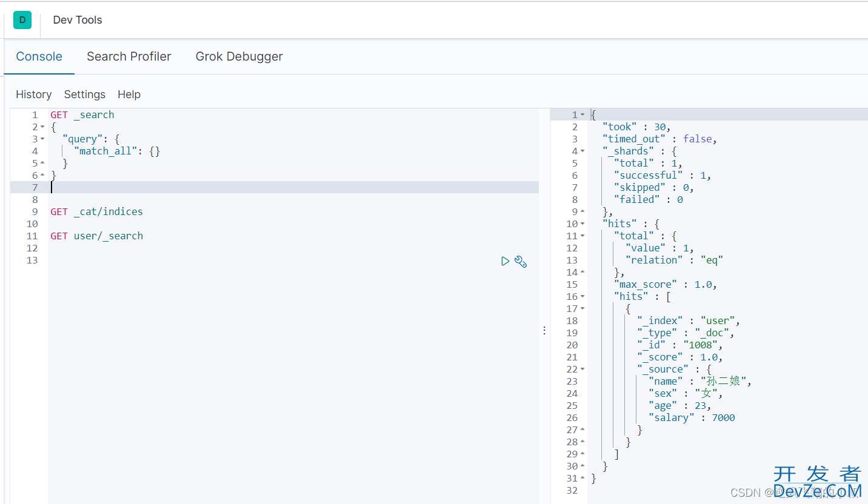The image size is (868, 504).
Task: Click the "age" : 23 line
Action: [680, 405]
